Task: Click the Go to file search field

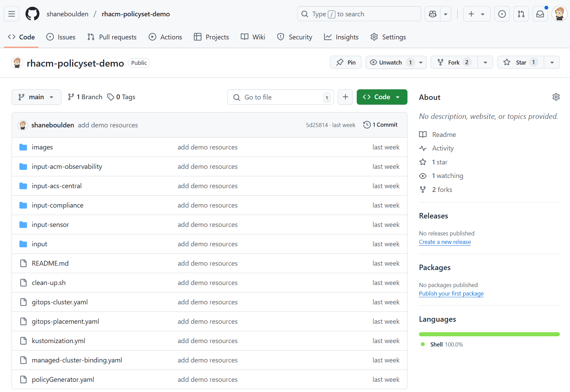Action: point(281,97)
